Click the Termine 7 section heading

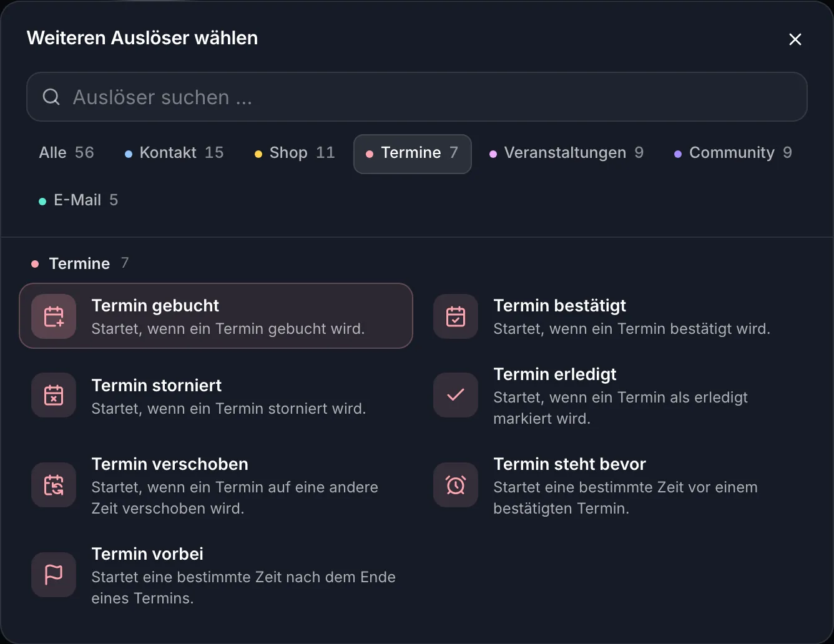point(80,263)
